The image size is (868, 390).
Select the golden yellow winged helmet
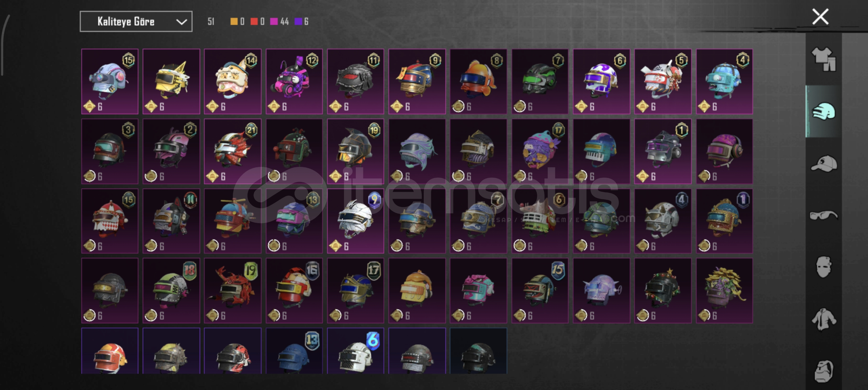click(171, 82)
